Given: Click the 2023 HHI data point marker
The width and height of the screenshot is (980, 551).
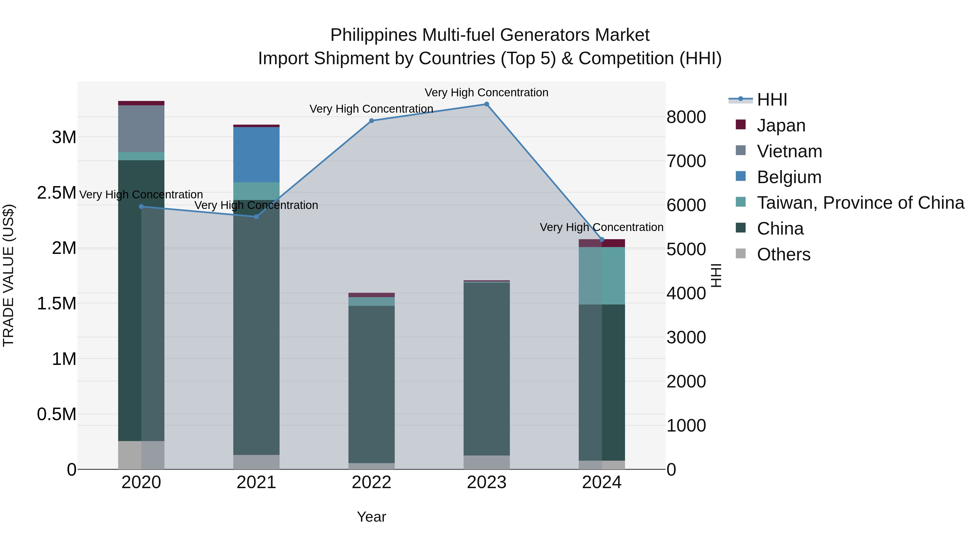Looking at the screenshot, I should tap(486, 104).
